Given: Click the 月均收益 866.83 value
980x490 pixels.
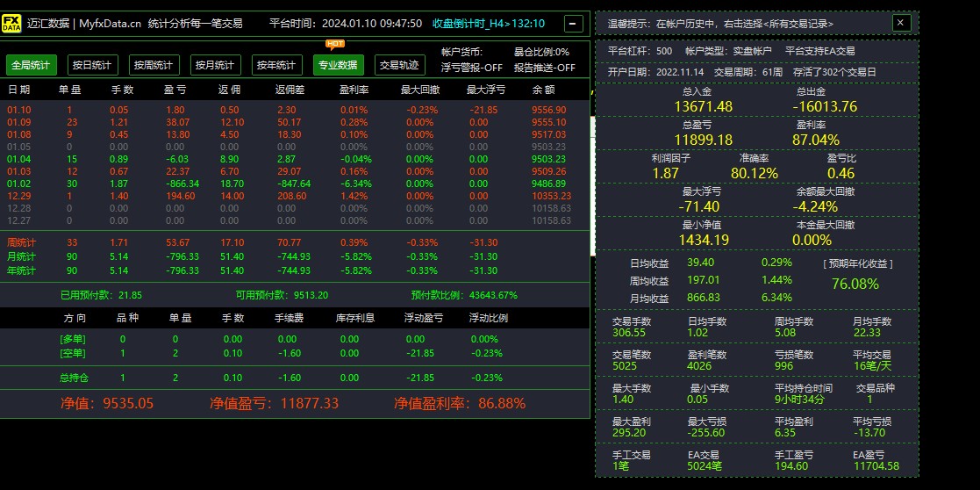Looking at the screenshot, I should pyautogui.click(x=704, y=298).
